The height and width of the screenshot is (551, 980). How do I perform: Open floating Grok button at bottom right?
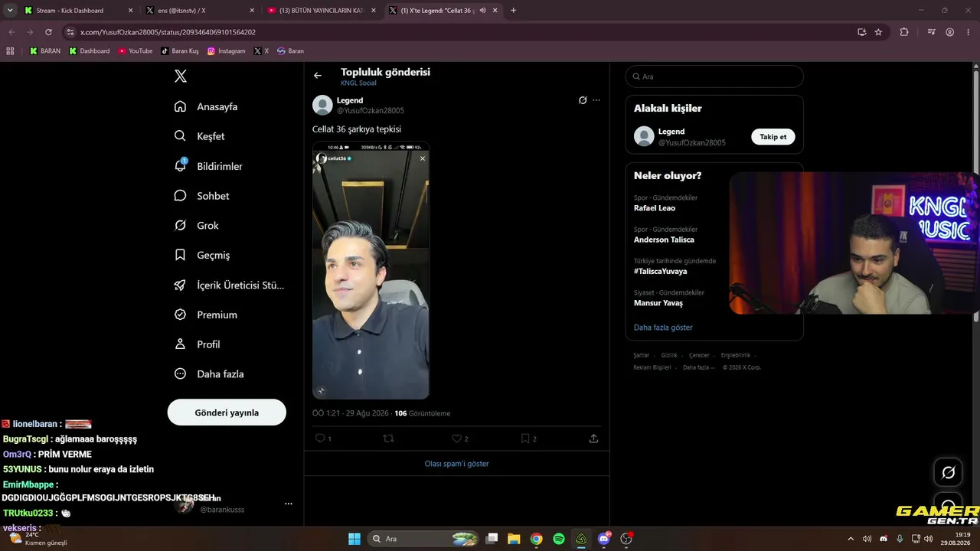[948, 472]
